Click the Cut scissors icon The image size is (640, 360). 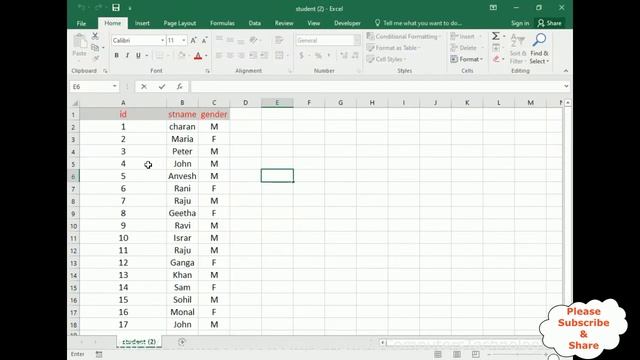[95, 36]
